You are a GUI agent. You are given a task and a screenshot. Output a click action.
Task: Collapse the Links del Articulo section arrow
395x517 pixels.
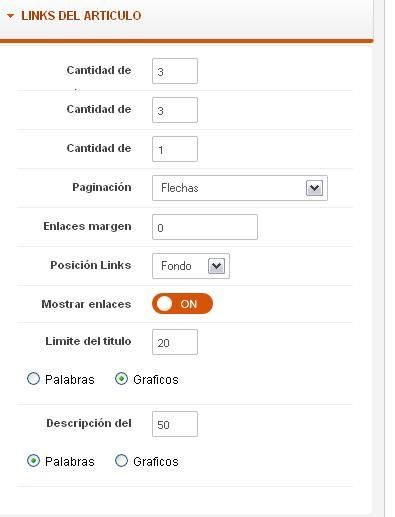10,16
